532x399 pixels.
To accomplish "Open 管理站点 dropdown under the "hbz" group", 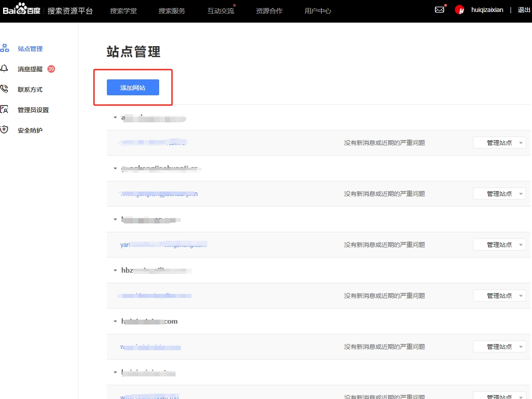I will [500, 296].
